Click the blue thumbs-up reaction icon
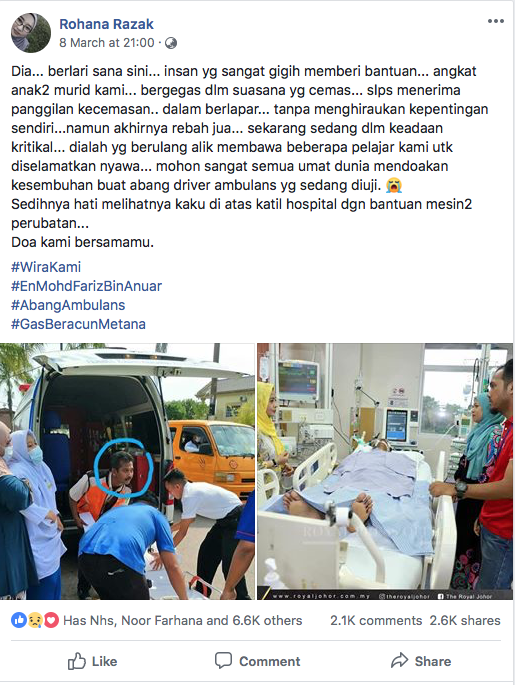515x685 pixels. tap(18, 620)
